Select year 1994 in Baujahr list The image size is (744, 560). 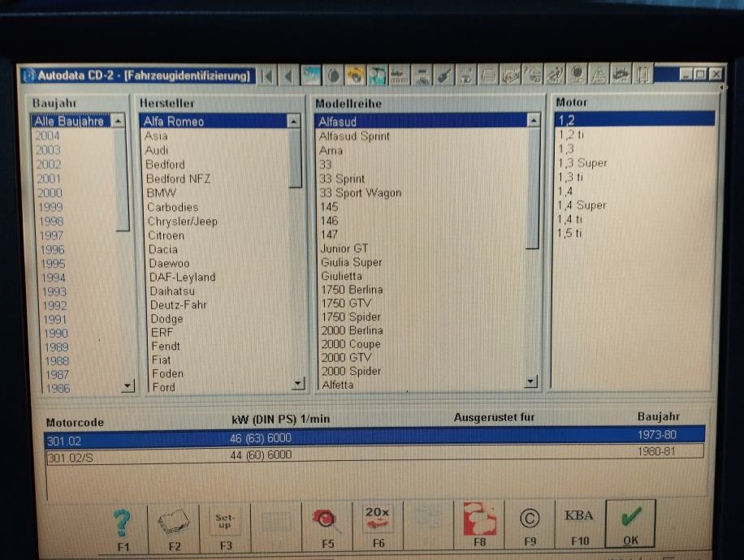coord(53,278)
